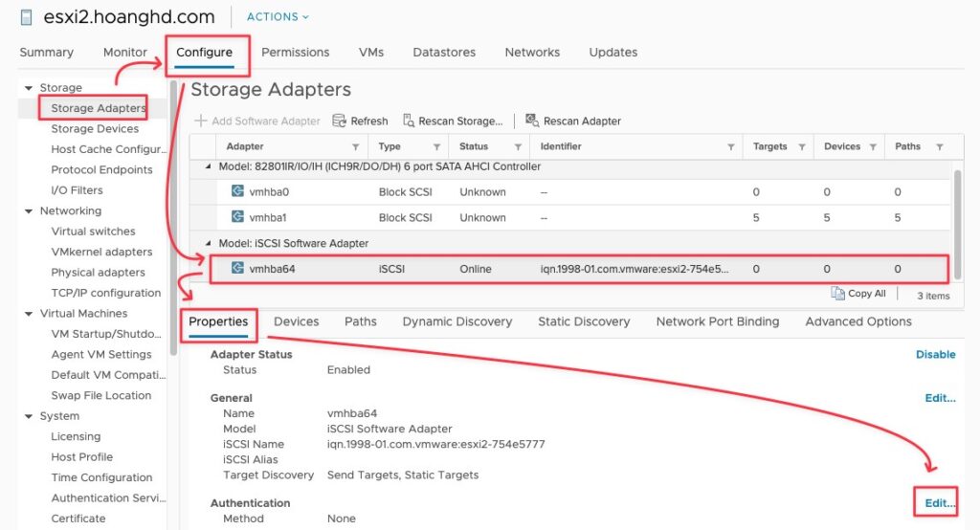Image resolution: width=980 pixels, height=530 pixels.
Task: Open the Adapter column filter icon
Action: tap(356, 147)
